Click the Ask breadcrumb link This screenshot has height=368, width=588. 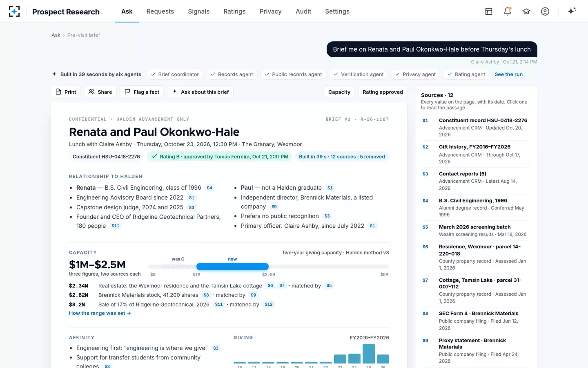(x=56, y=35)
